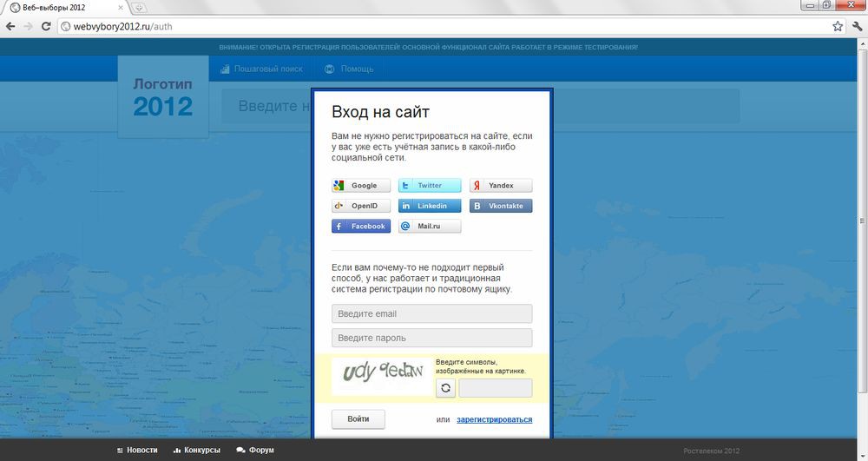Log in using OpenID
The width and height of the screenshot is (868, 461).
361,206
